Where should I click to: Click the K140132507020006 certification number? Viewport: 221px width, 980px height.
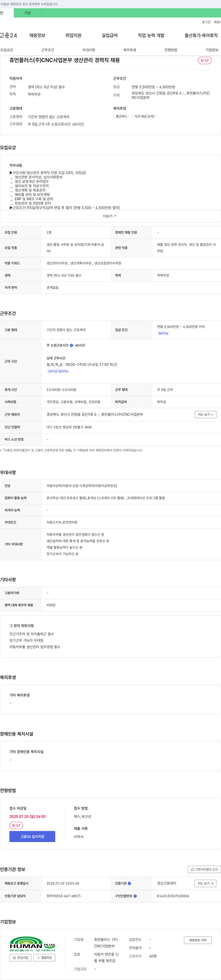coord(173,896)
